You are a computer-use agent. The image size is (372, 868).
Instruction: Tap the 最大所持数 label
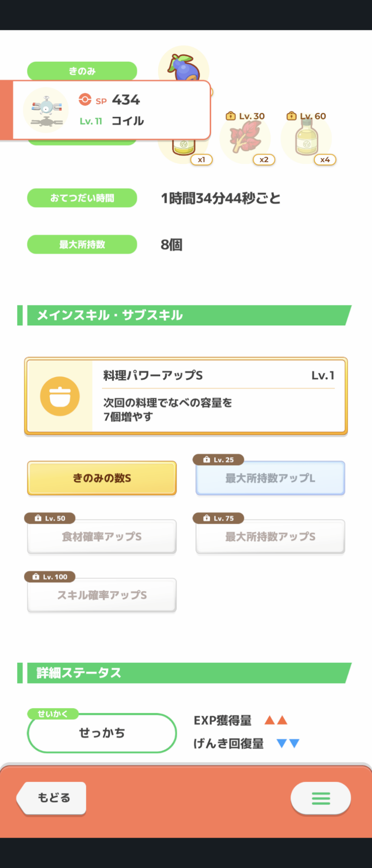pos(82,244)
